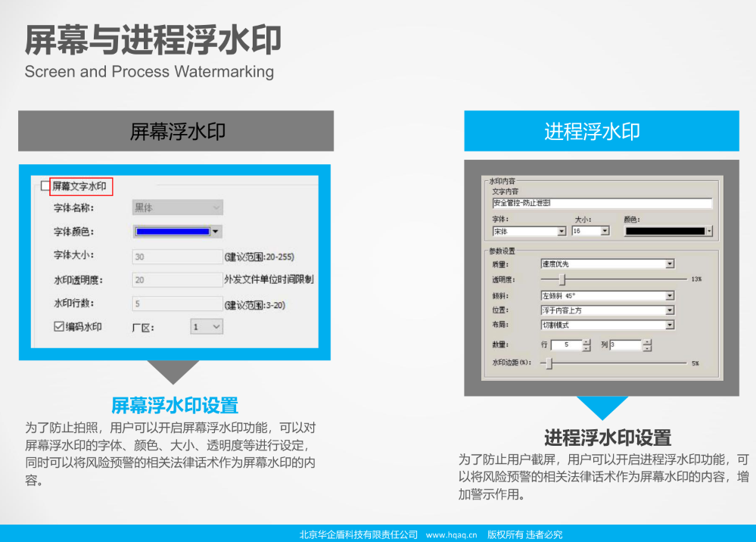Open the 质量 dropdown showing 速度优先
This screenshot has height=542, width=756.
pyautogui.click(x=608, y=263)
